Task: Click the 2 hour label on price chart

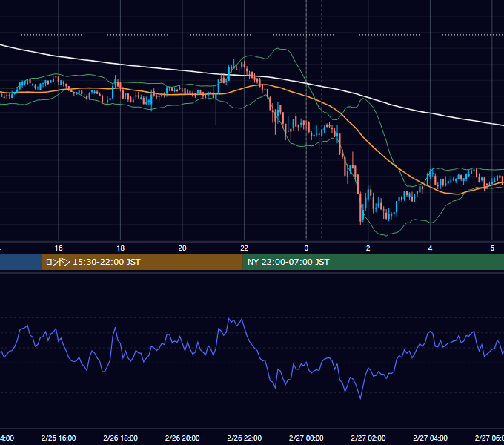Action: [368, 248]
